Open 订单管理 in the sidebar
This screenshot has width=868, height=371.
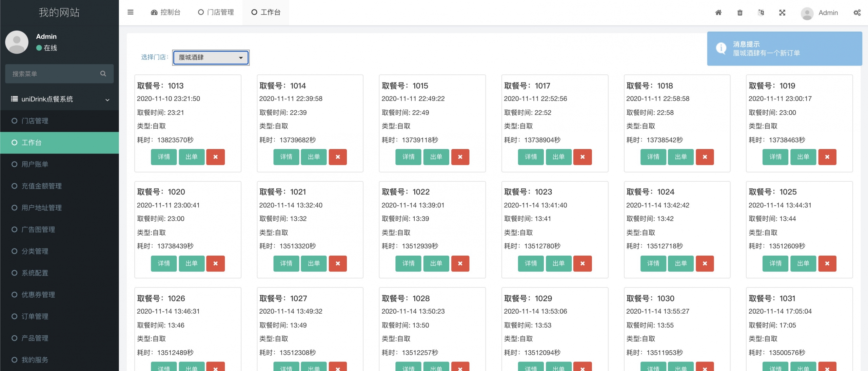point(59,316)
